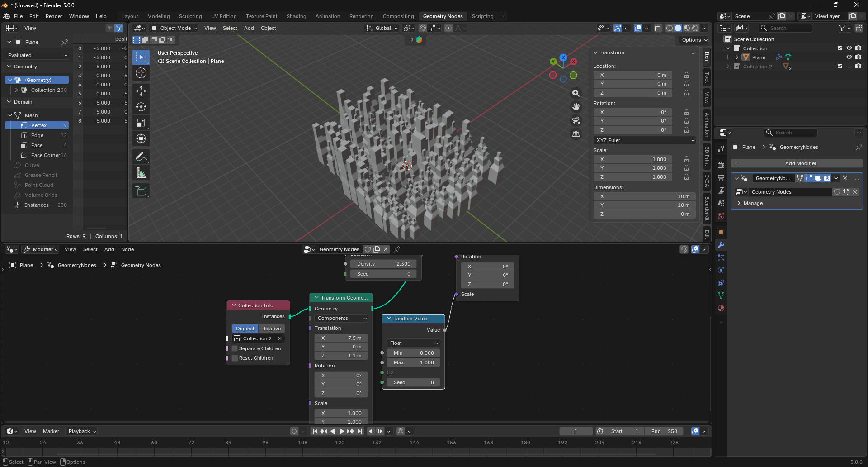
Task: Open the Physics properties tab
Action: click(x=721, y=270)
